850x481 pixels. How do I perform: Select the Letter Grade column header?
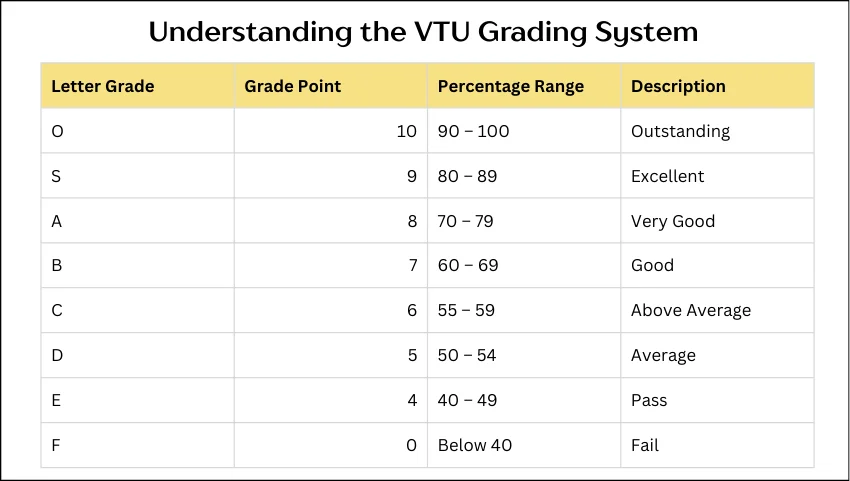[x=103, y=86]
